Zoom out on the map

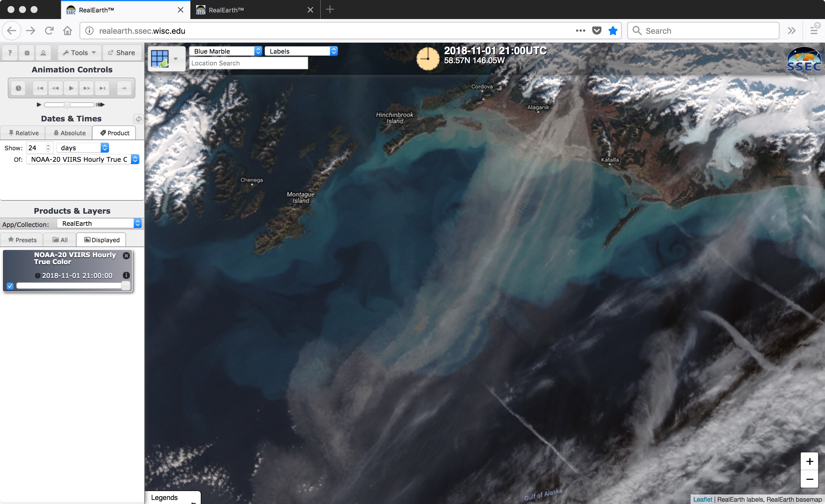pyautogui.click(x=809, y=479)
